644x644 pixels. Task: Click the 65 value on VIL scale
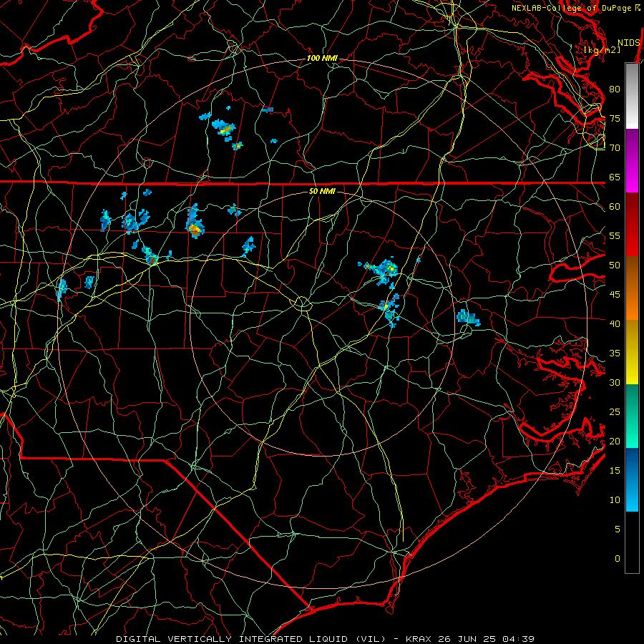point(615,177)
